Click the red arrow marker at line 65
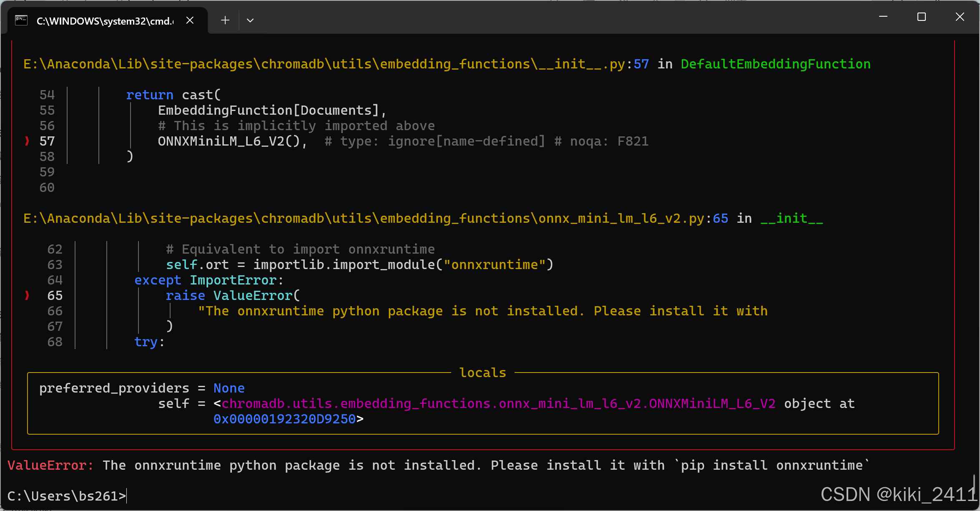This screenshot has width=980, height=511. click(x=27, y=296)
